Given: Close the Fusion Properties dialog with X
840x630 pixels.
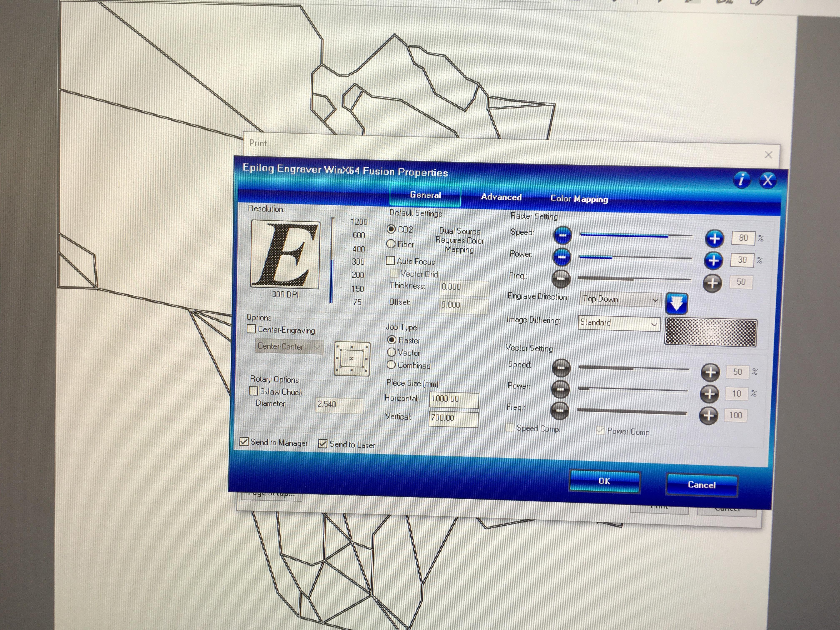Looking at the screenshot, I should pos(767,180).
